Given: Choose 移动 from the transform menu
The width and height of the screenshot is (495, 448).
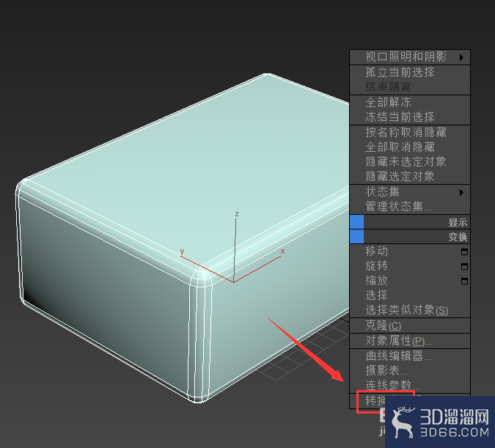Looking at the screenshot, I should click(x=410, y=251).
